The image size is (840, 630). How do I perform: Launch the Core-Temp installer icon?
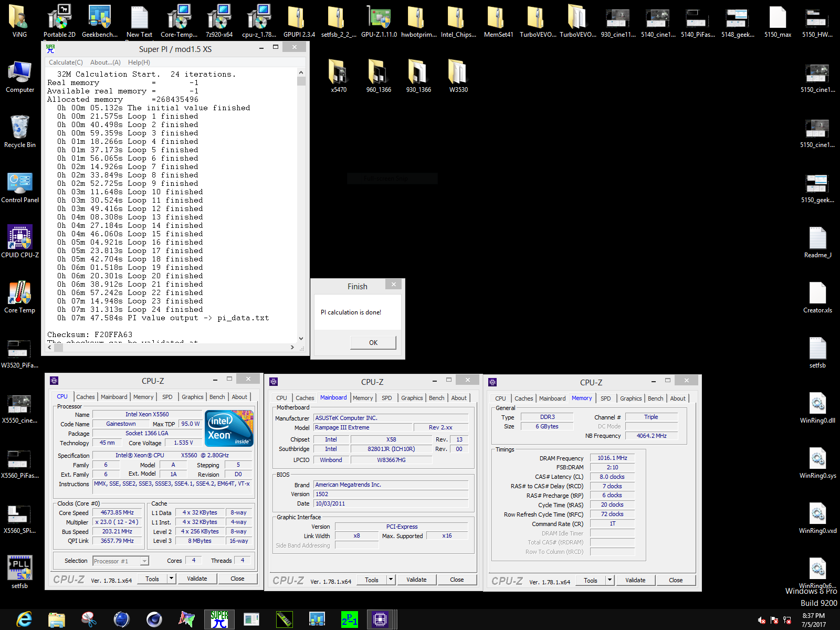[179, 22]
